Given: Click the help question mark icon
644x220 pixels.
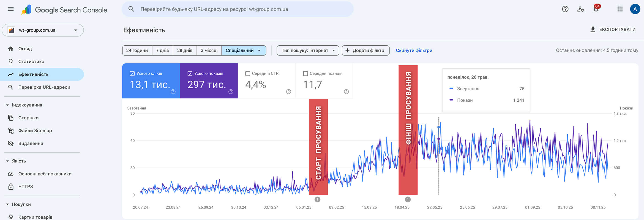Looking at the screenshot, I should point(565,9).
